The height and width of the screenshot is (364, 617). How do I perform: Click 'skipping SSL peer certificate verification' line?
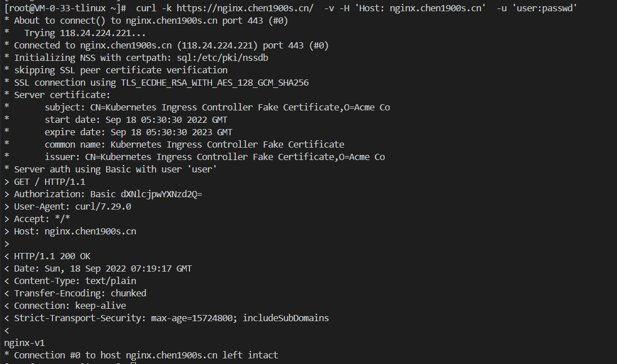coord(121,70)
